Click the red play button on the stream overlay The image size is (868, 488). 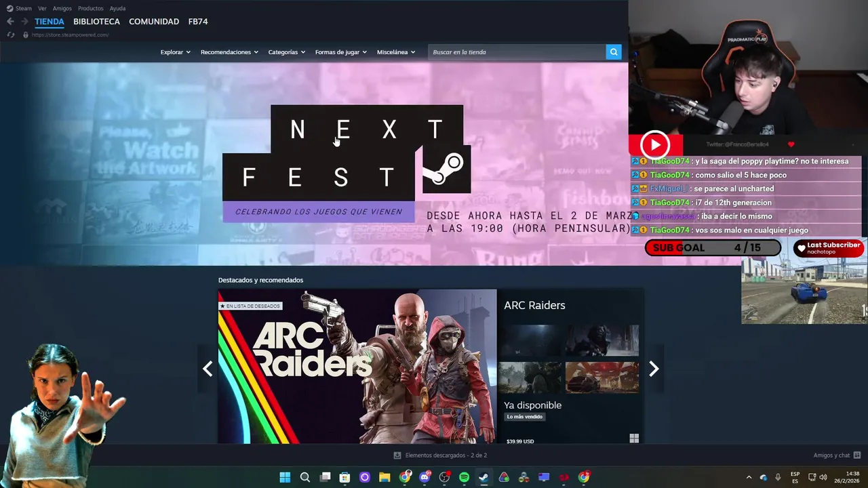[655, 145]
